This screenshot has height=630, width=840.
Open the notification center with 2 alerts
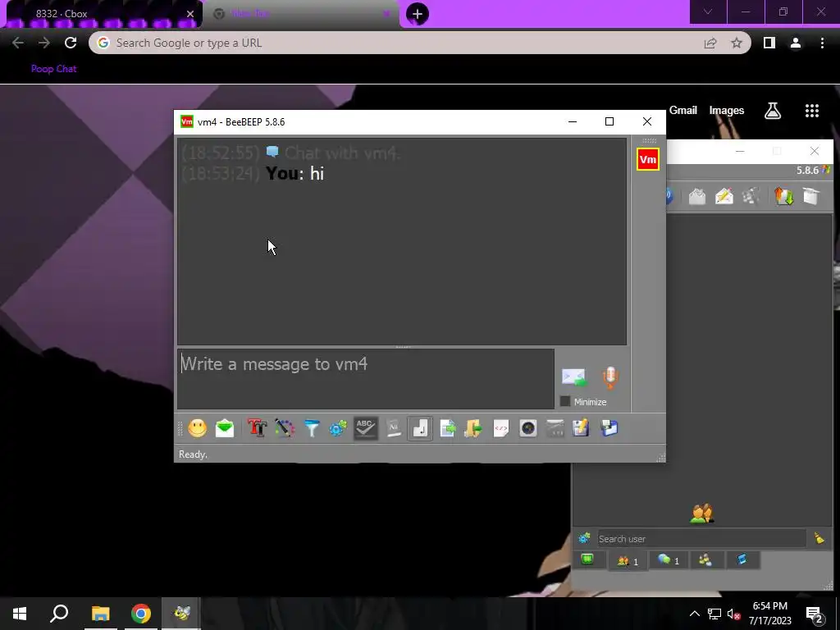coord(815,614)
